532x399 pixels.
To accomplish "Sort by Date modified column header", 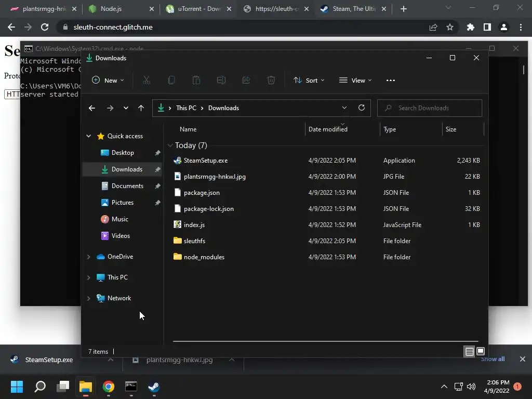I will tap(328, 129).
